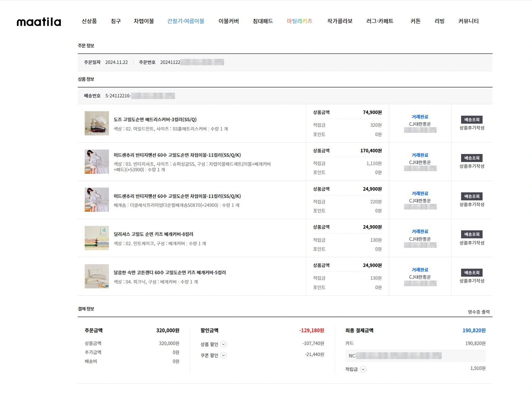
Task: View the 미드센추리 차렵이불 product image
Action: pyautogui.click(x=97, y=162)
